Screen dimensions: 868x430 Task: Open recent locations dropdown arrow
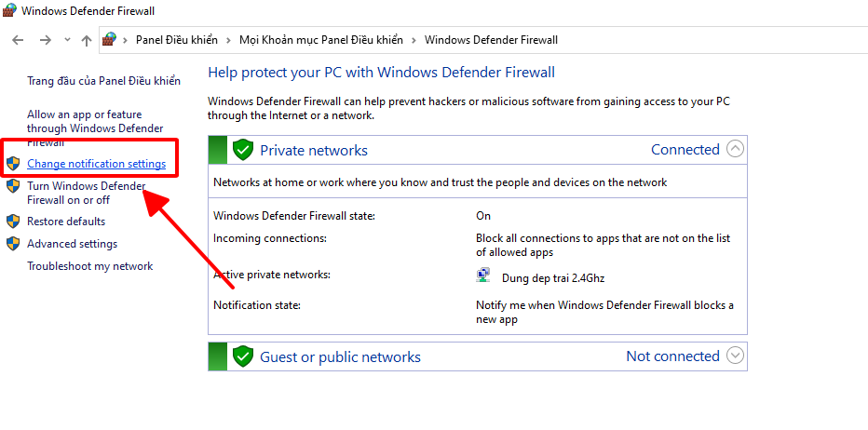[68, 40]
